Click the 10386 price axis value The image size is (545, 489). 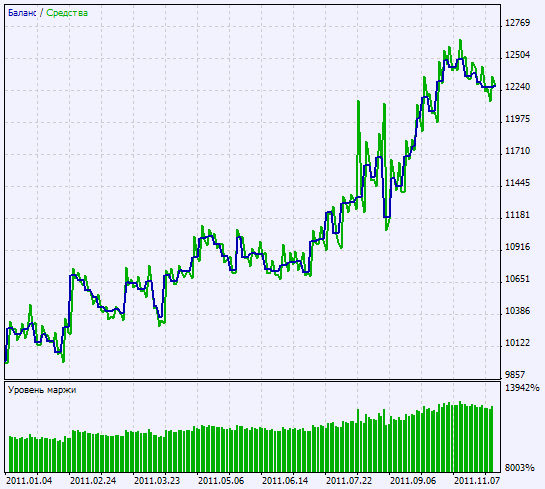(x=517, y=311)
